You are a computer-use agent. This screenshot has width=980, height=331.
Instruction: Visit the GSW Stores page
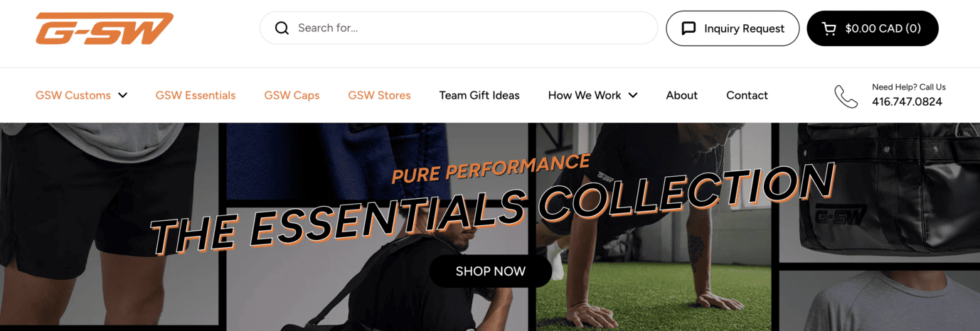379,95
